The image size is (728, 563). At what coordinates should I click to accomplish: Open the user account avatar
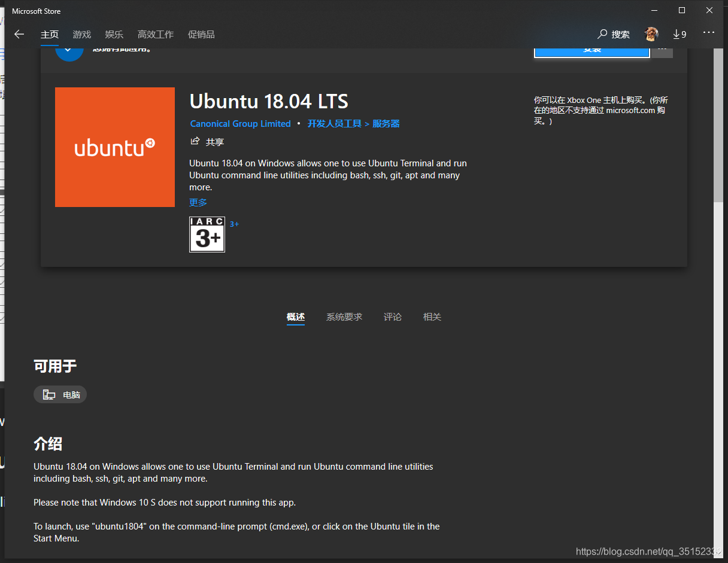point(651,34)
